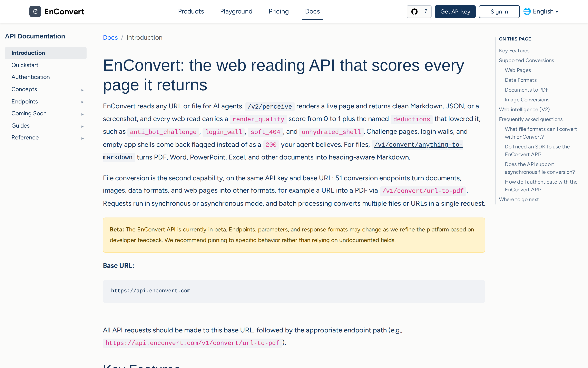Screen dimensions: 588x368
Task: Click the https://api.enconvert.com code block
Action: 294,291
